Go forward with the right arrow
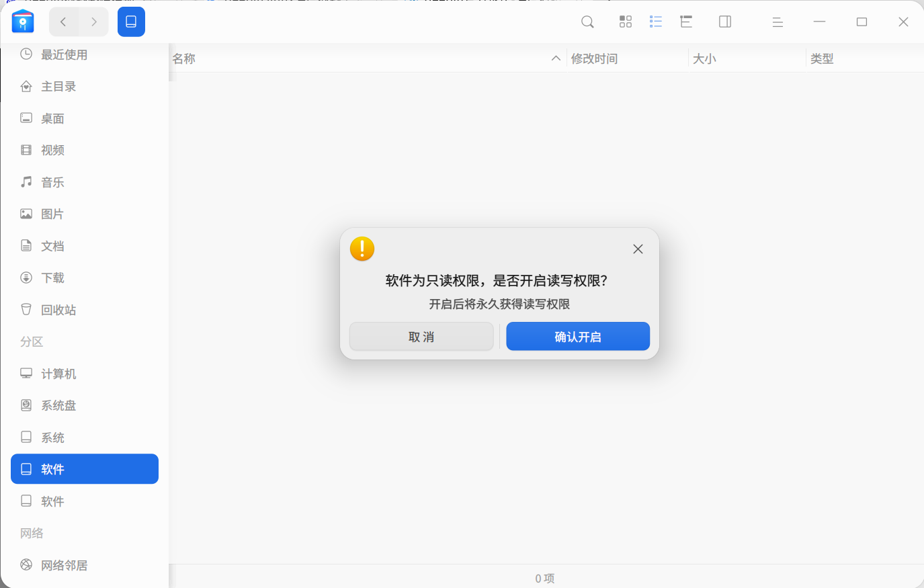 coord(94,22)
